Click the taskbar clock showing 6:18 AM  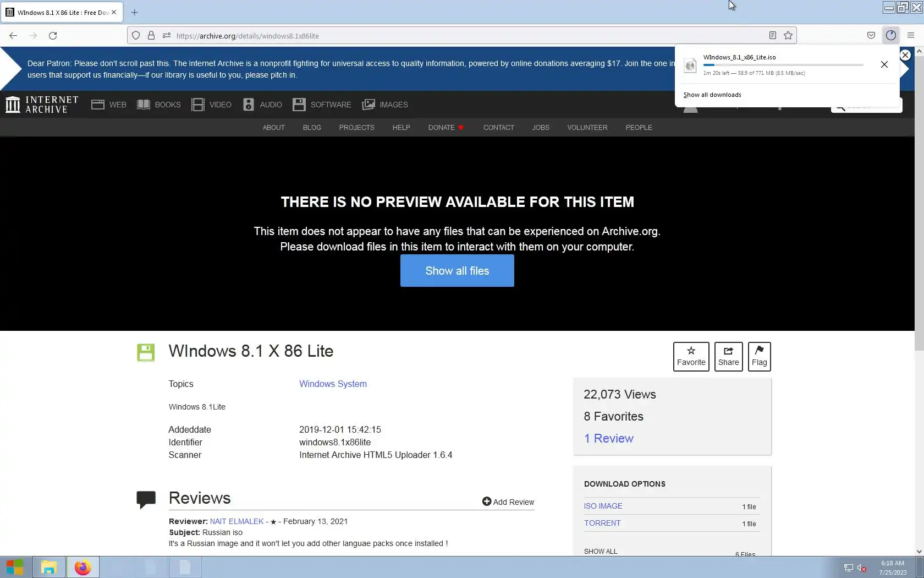pyautogui.click(x=893, y=568)
